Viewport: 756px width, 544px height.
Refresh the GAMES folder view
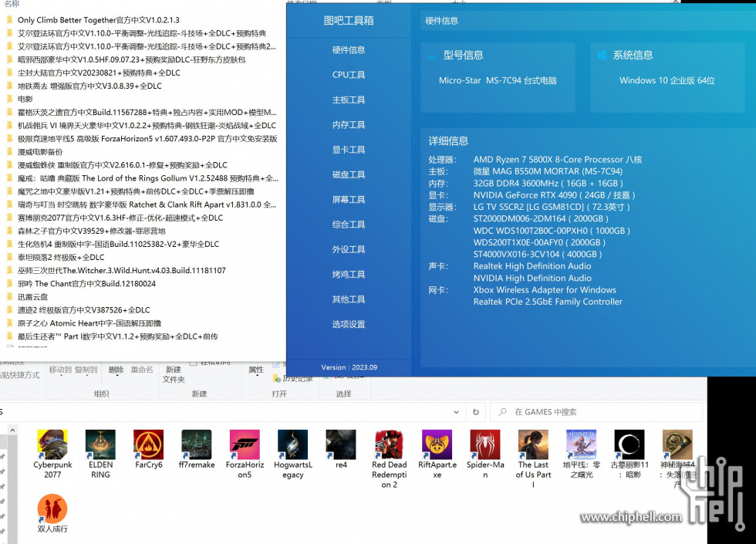(476, 412)
